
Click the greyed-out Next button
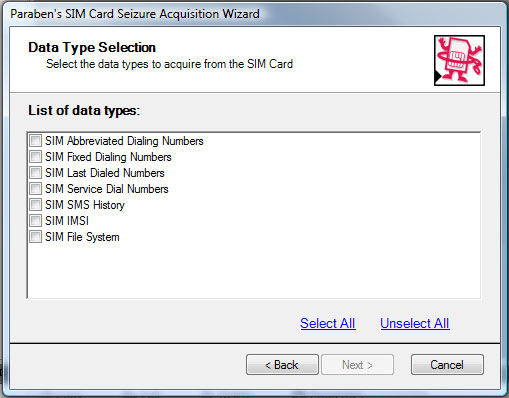pyautogui.click(x=357, y=365)
